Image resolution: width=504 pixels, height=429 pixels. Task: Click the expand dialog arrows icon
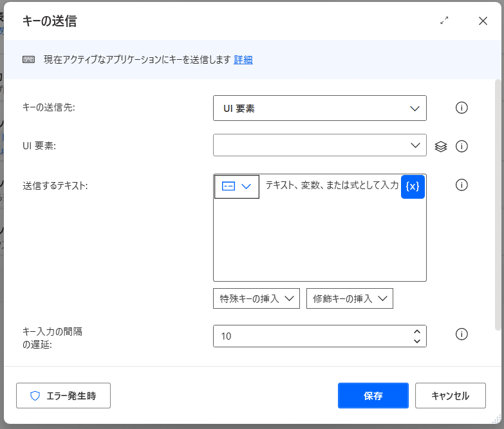coord(444,21)
